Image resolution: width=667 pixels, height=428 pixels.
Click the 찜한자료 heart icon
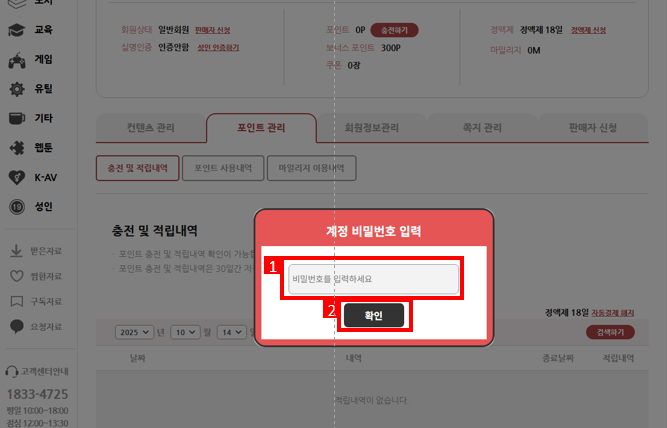[x=17, y=276]
